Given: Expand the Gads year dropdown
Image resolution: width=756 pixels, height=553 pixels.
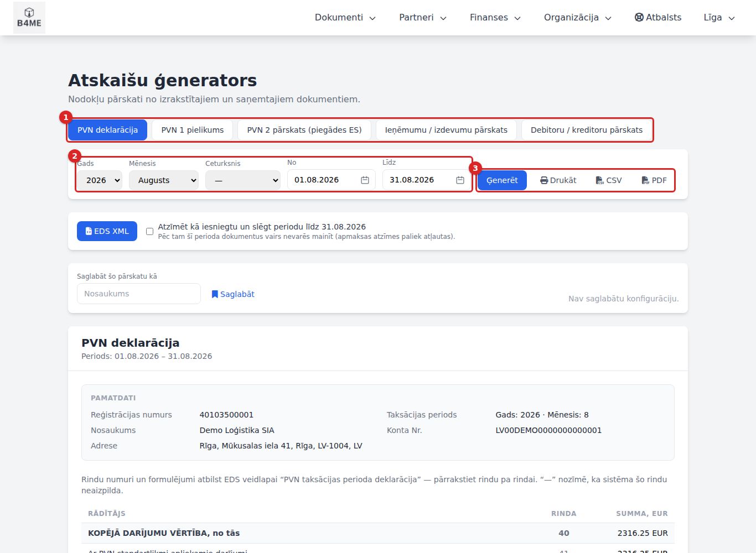Looking at the screenshot, I should click(100, 180).
